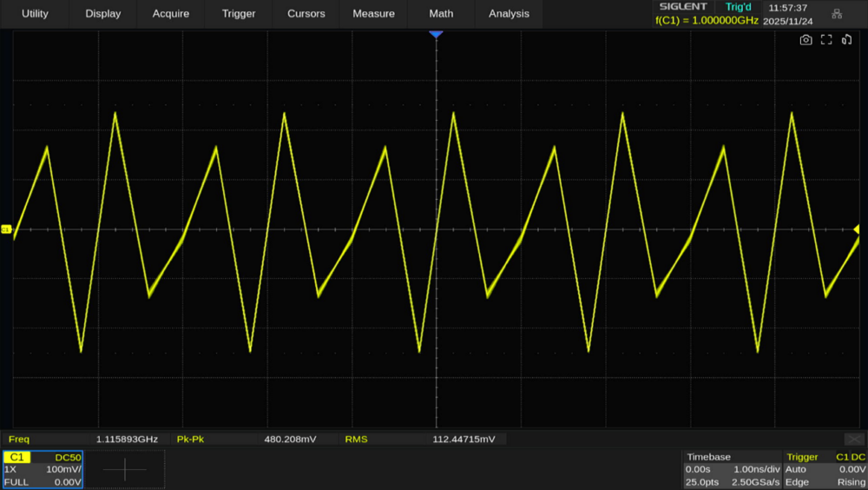The height and width of the screenshot is (490, 868).
Task: Take a screenshot with the camera icon
Action: [806, 40]
